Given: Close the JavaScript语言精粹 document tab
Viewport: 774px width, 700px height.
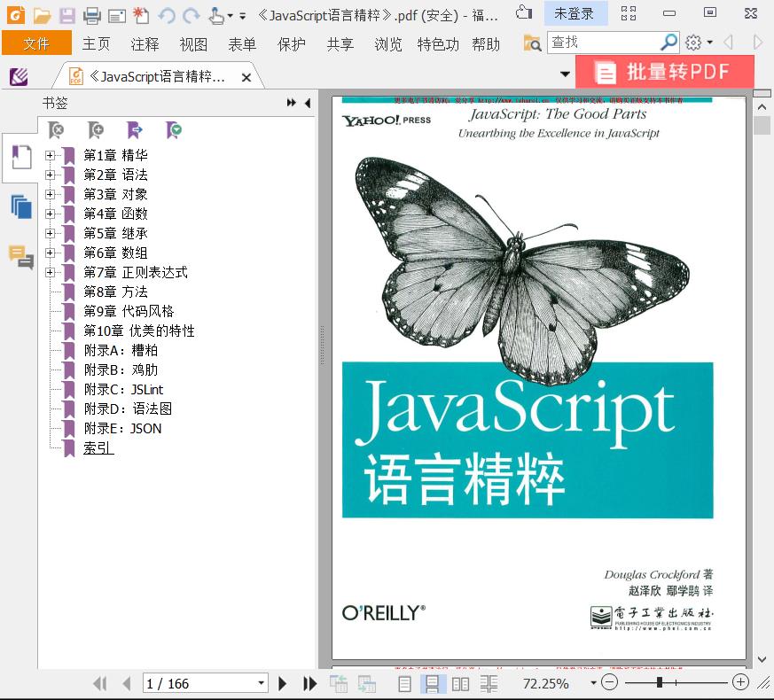Looking at the screenshot, I should click(246, 77).
